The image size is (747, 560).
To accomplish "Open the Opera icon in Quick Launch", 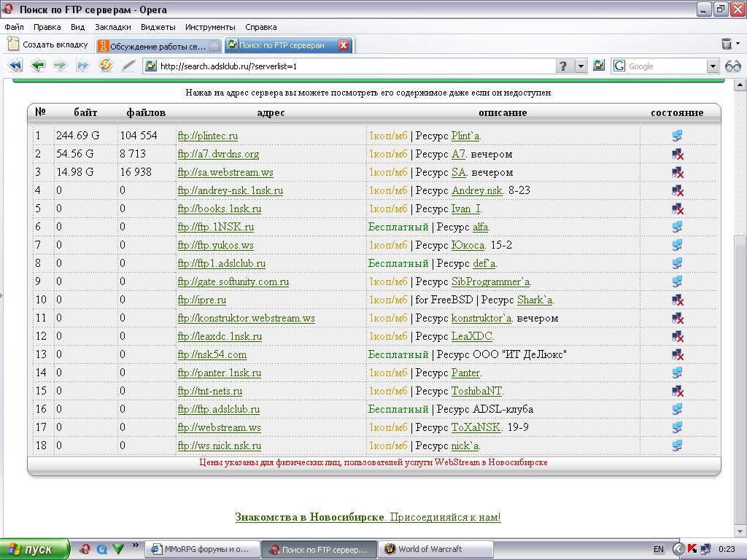I will [85, 549].
